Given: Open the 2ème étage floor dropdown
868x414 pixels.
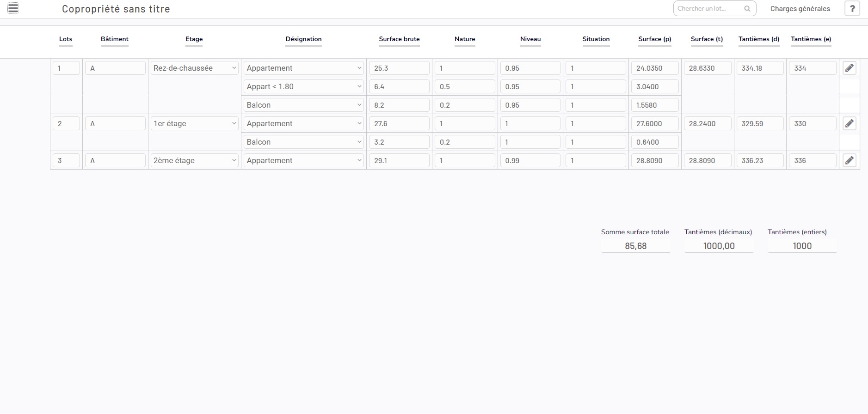Looking at the screenshot, I should (x=194, y=161).
